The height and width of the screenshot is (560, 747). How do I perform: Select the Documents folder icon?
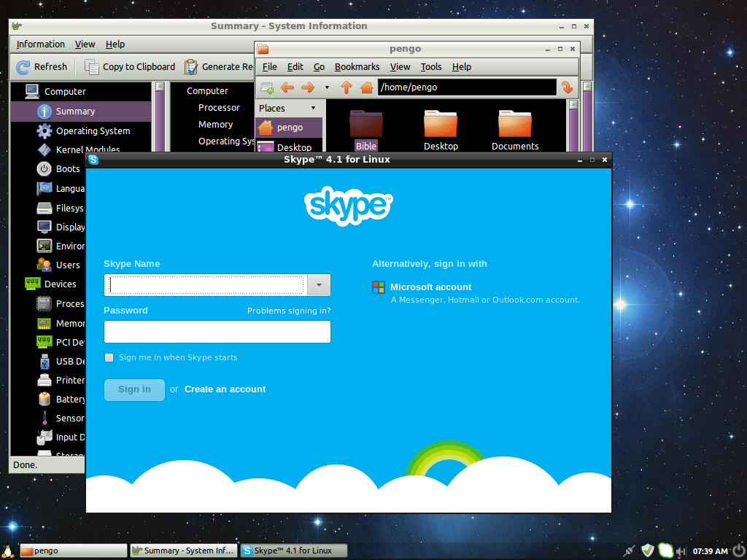515,130
